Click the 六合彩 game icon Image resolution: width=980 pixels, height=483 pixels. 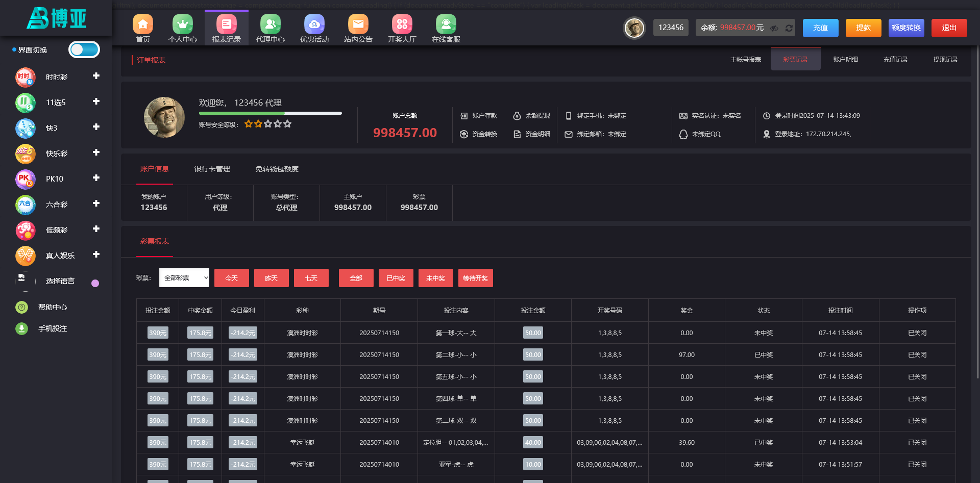(26, 205)
